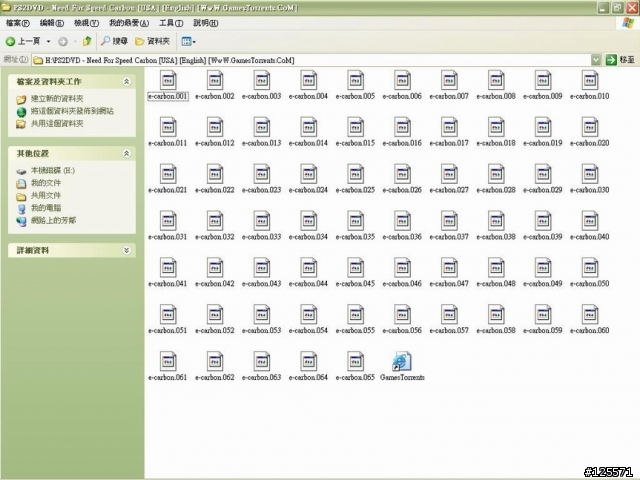Expand the 詳細資料 panel

[x=127, y=250]
